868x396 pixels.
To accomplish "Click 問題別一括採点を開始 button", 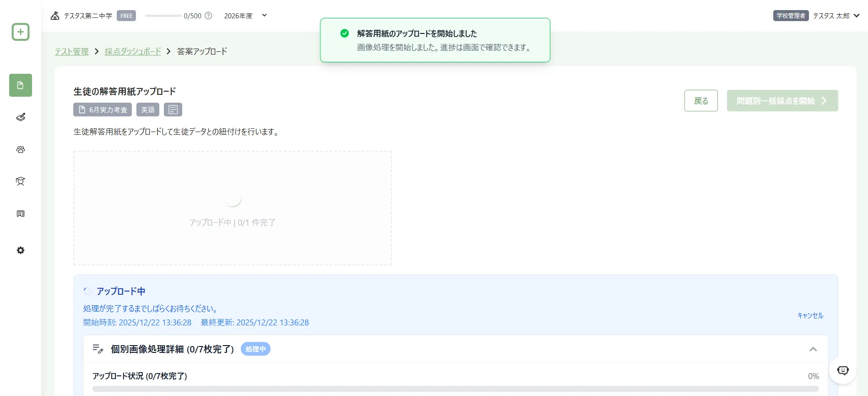I will pos(782,101).
